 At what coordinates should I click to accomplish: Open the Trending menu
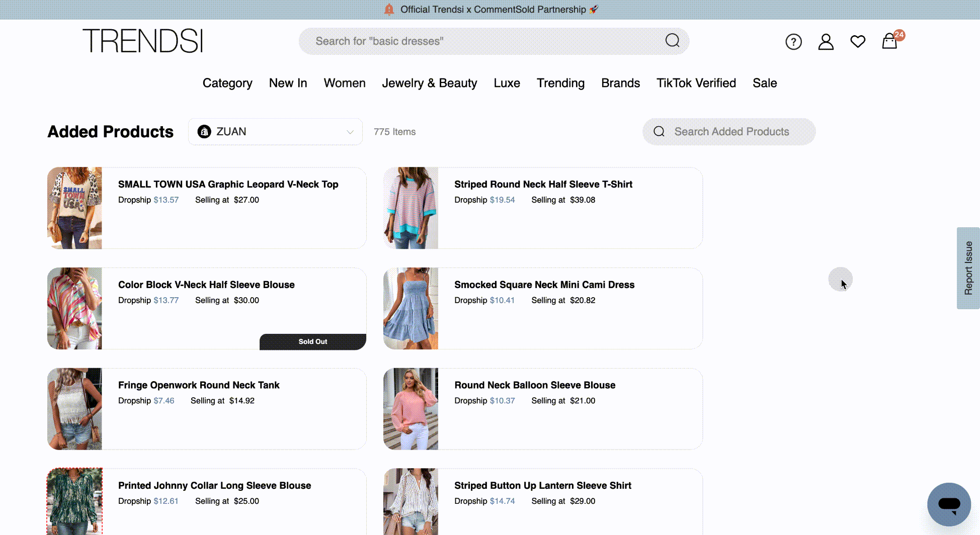coord(560,83)
